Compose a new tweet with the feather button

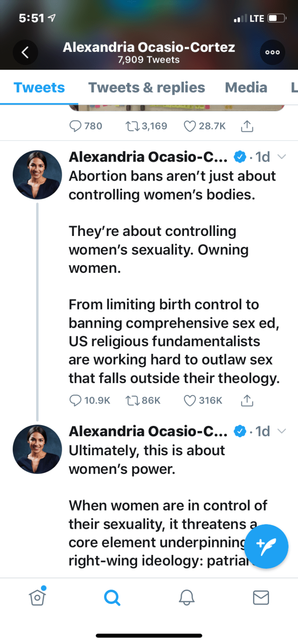point(266,546)
